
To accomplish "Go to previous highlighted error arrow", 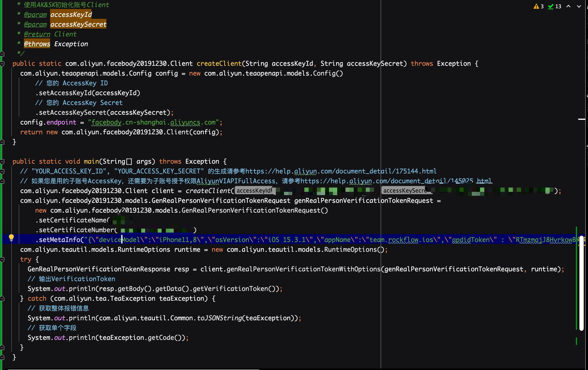I will click(x=568, y=6).
